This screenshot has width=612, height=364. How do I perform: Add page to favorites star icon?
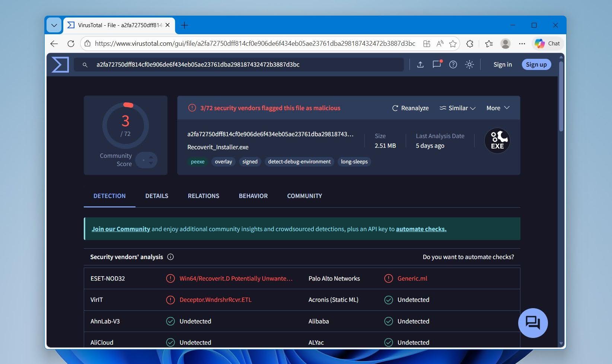(x=453, y=44)
